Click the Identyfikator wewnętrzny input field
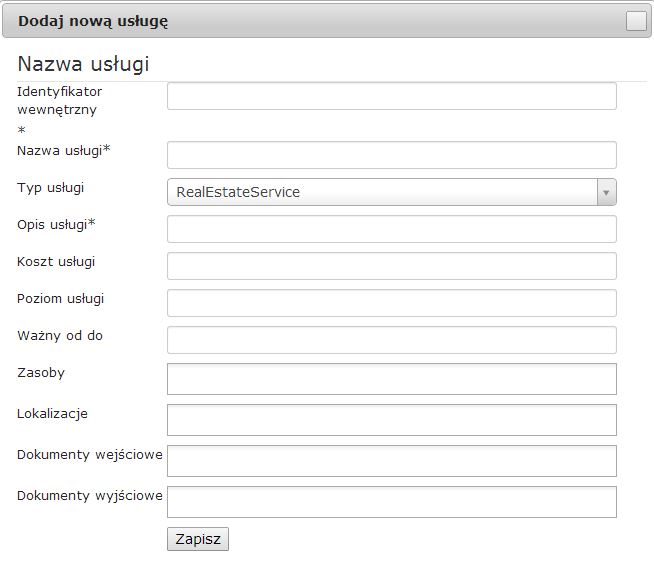Screen dimensions: 654x588 pos(392,96)
